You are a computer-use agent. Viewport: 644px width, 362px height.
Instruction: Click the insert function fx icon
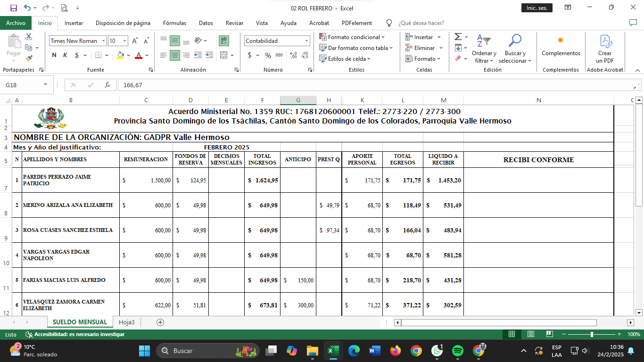[107, 85]
